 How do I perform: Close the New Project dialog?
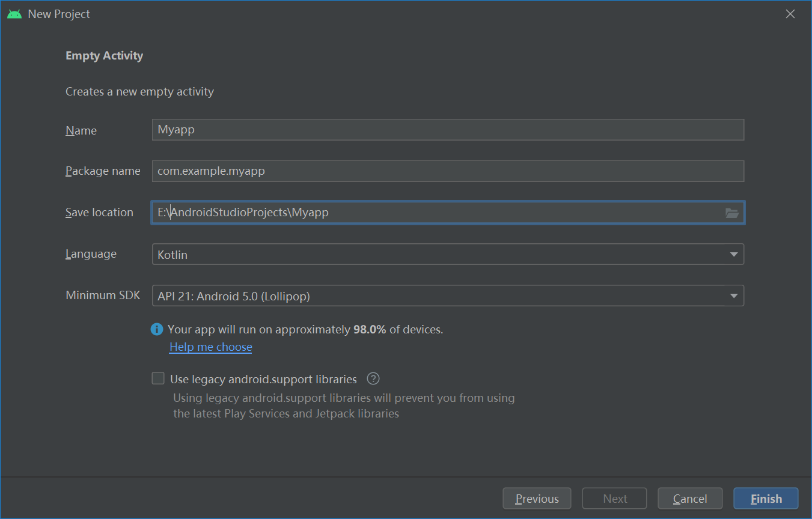790,14
